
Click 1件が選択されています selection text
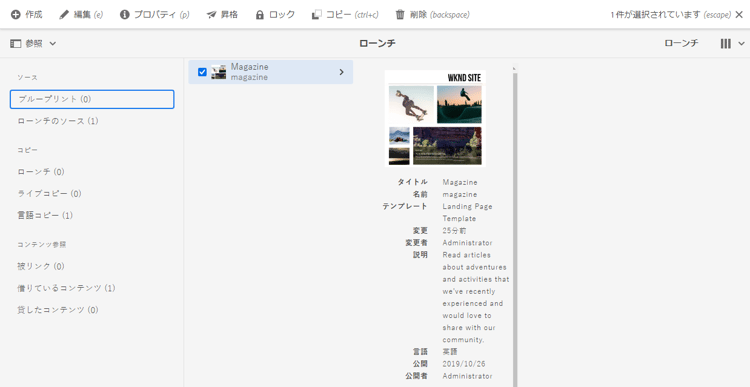coord(656,15)
